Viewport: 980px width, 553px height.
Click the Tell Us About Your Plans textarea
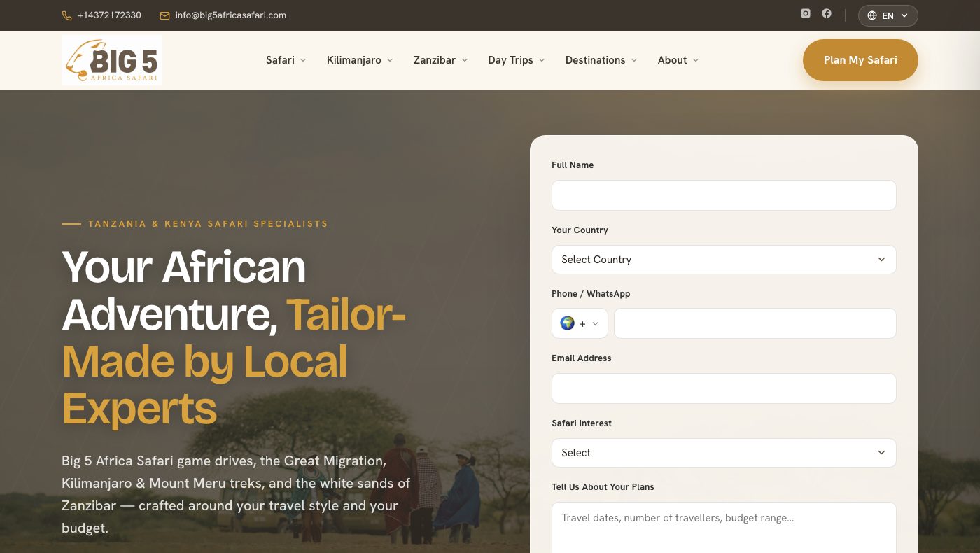pyautogui.click(x=724, y=528)
